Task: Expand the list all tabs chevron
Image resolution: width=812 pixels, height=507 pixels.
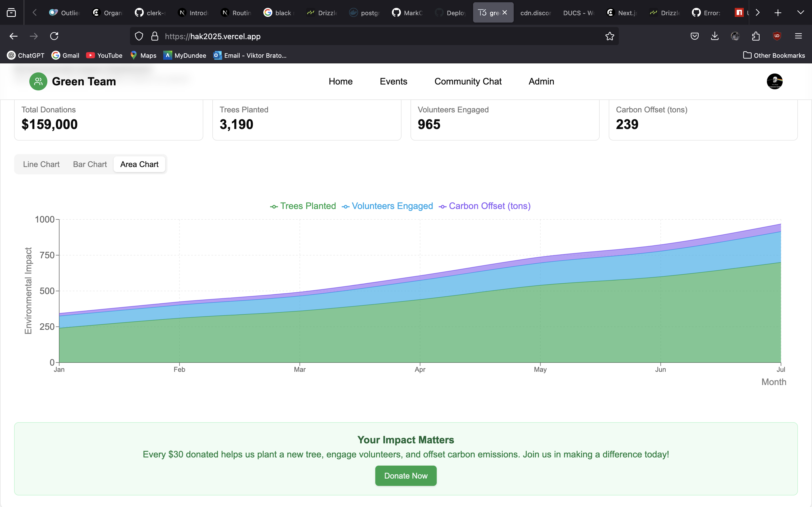Action: (800, 13)
